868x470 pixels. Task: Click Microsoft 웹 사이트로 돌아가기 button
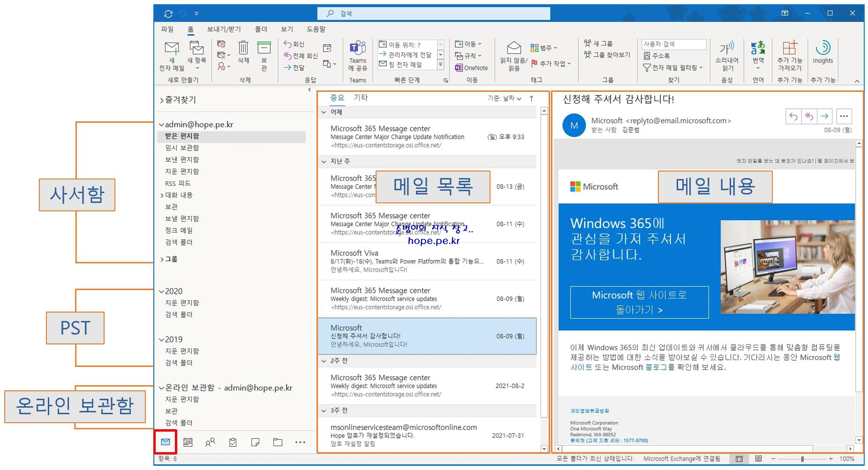[x=639, y=302]
